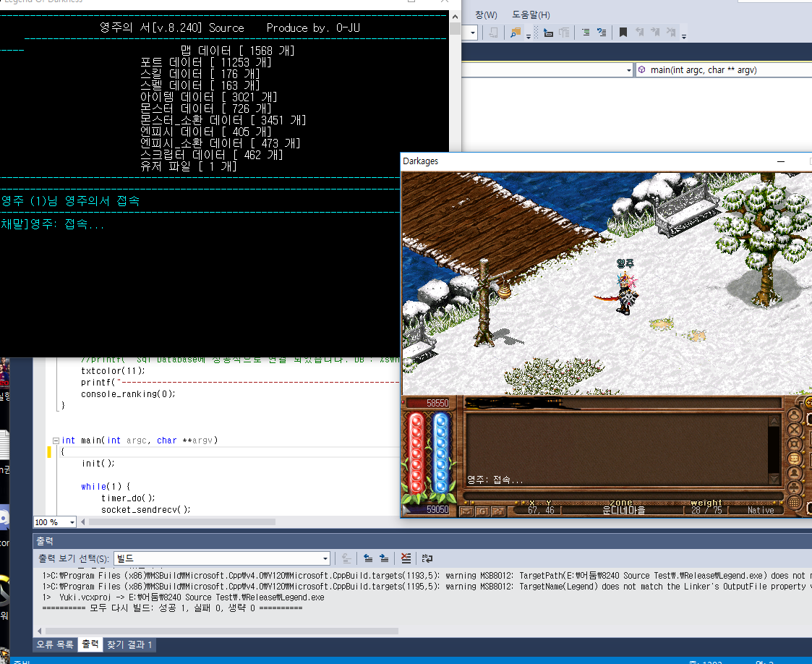
Task: Go to previous bookmark icon
Action: pos(640,33)
